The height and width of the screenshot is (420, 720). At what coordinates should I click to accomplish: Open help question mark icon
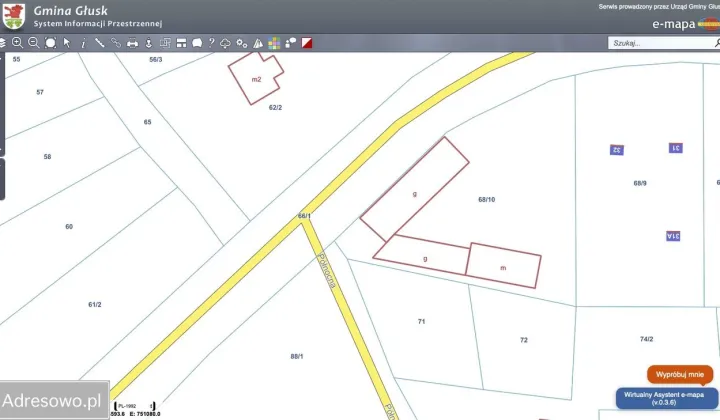click(x=211, y=43)
